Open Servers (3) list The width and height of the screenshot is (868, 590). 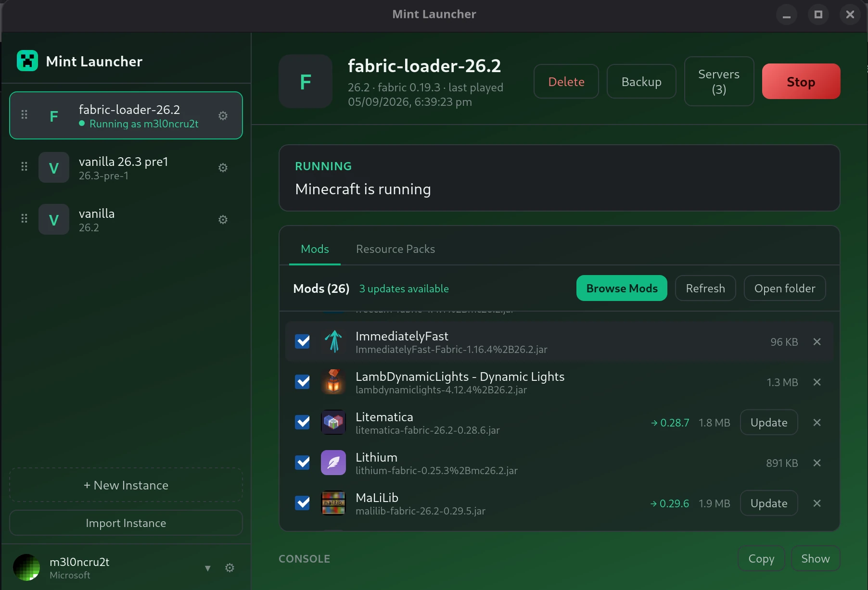click(x=719, y=82)
